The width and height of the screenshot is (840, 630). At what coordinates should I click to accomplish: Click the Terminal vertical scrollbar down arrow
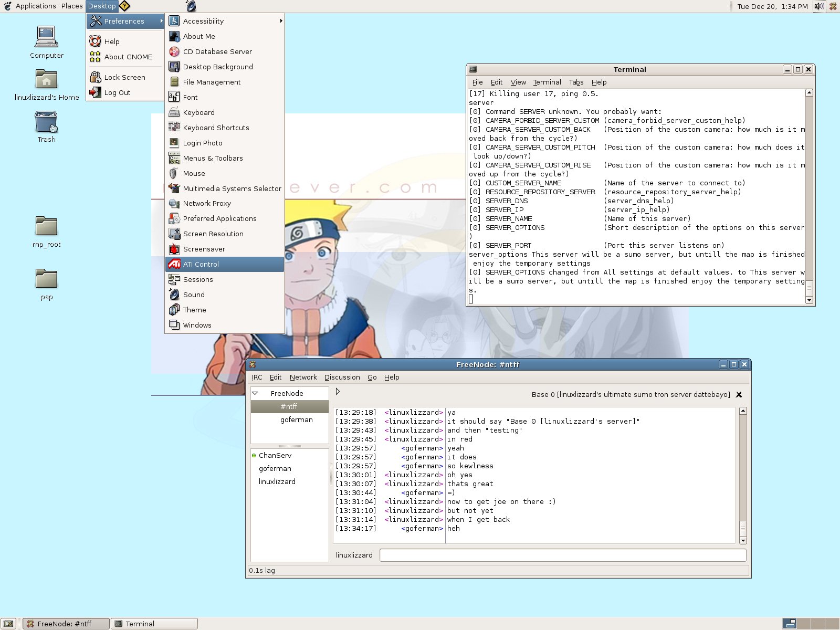pos(809,300)
